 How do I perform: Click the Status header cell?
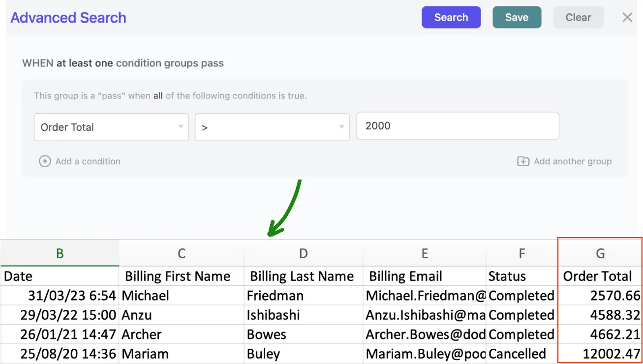[x=521, y=276]
